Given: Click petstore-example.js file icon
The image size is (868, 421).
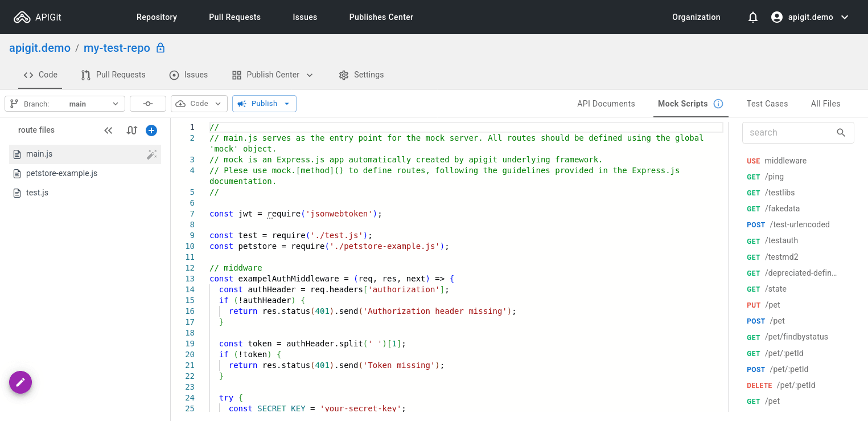Looking at the screenshot, I should 17,174.
